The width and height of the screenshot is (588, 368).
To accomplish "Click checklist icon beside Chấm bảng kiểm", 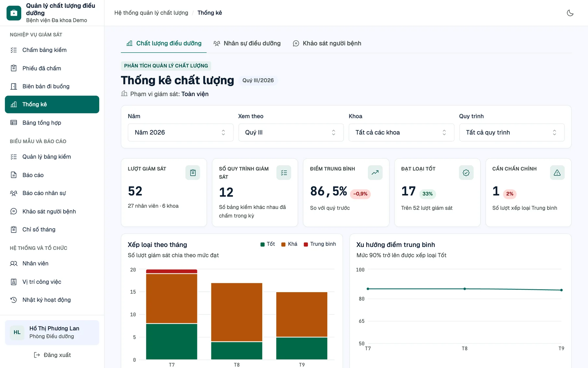I will point(14,50).
